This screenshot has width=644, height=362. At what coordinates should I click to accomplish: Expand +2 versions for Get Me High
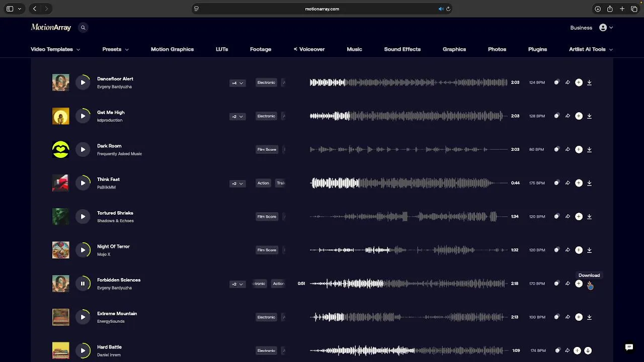coord(237,117)
